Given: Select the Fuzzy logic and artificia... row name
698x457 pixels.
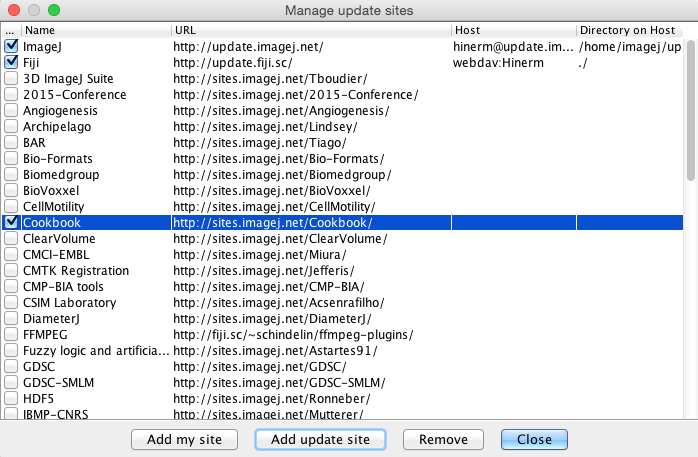Looking at the screenshot, I should 96,351.
